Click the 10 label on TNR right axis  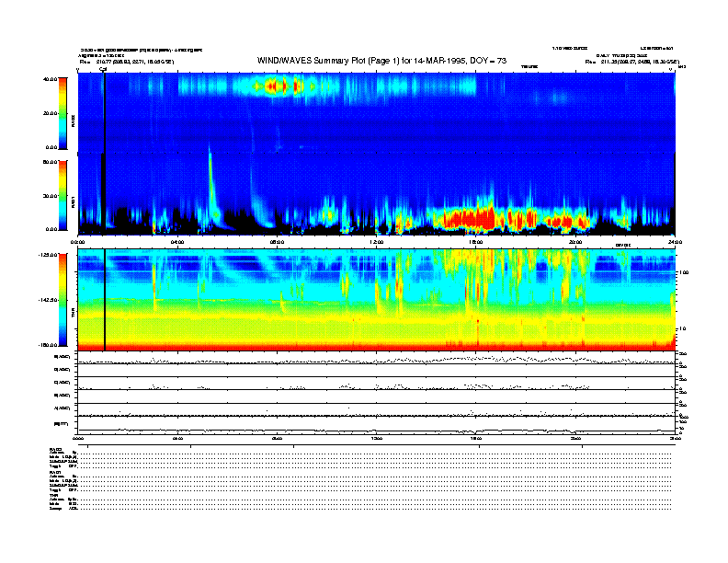(x=682, y=328)
